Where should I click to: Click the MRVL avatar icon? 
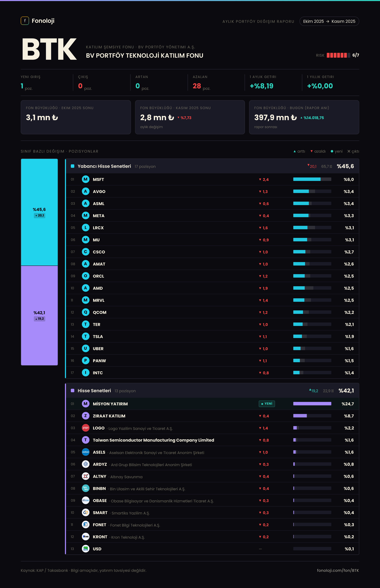[86, 300]
